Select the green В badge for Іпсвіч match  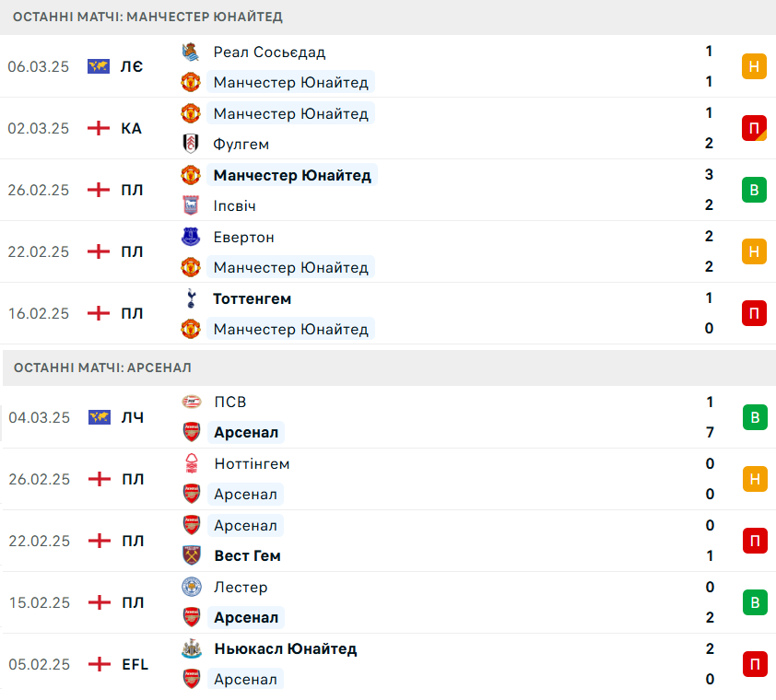[754, 190]
